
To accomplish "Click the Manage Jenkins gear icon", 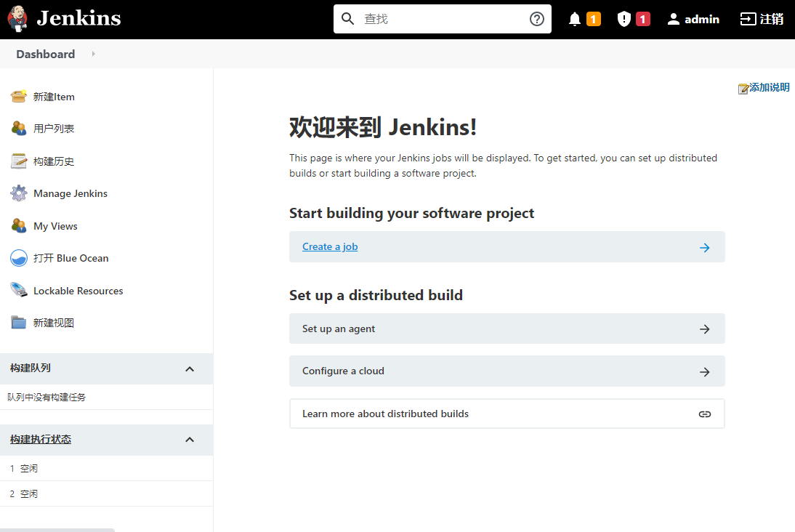I will (x=19, y=193).
